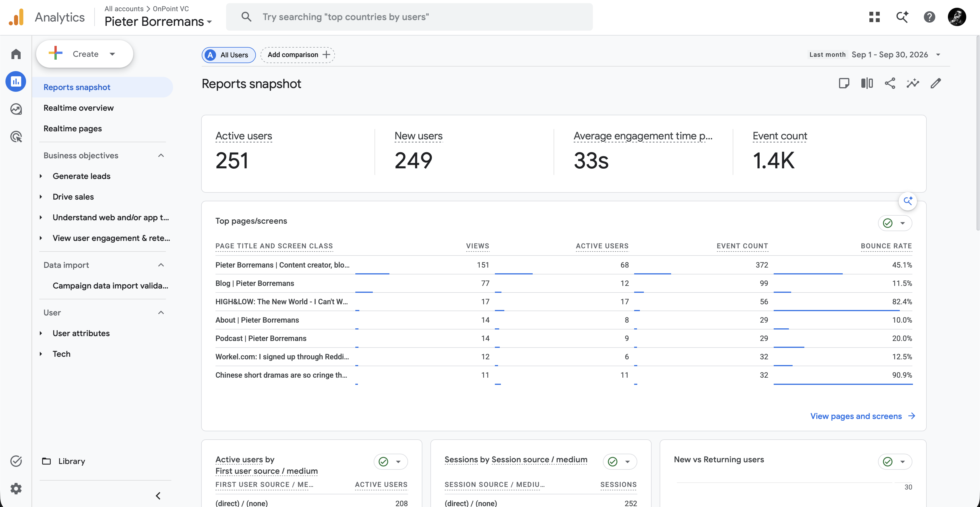Select the Reports icon in left rail

tap(16, 81)
